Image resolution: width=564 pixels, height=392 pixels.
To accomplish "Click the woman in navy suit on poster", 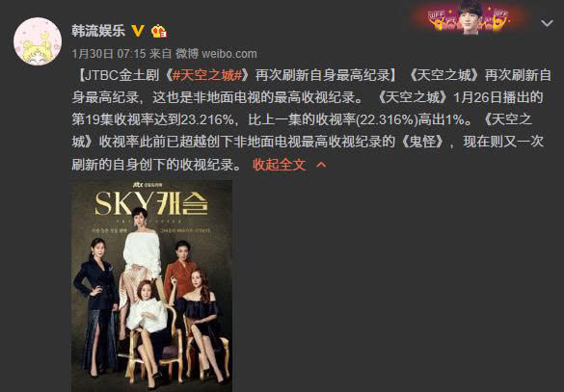I will pyautogui.click(x=96, y=305).
